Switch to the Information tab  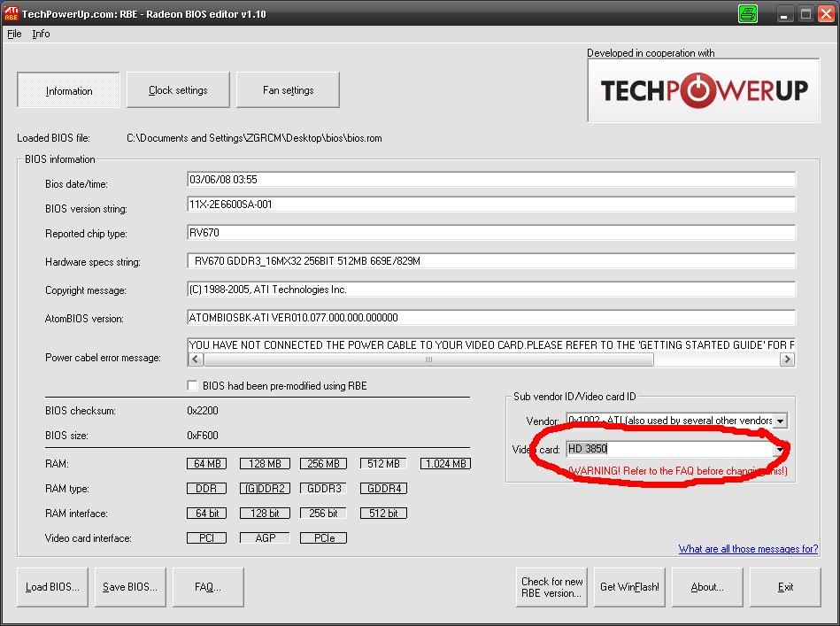coord(68,90)
